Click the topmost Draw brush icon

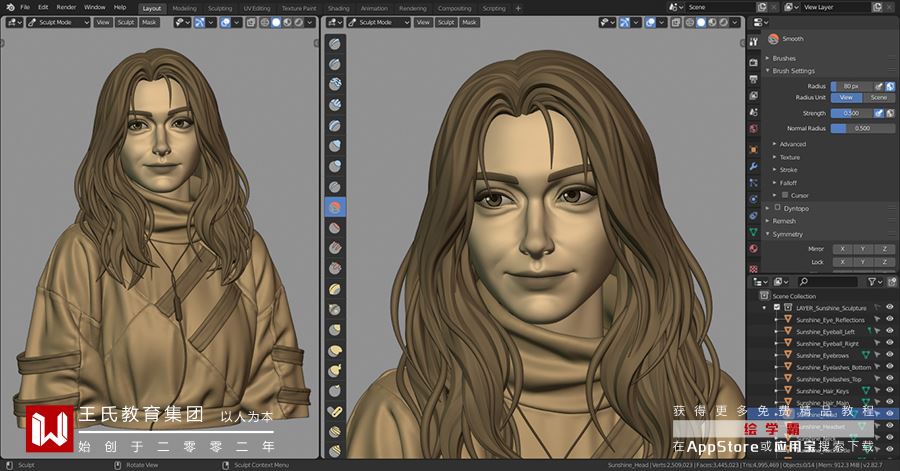point(335,44)
